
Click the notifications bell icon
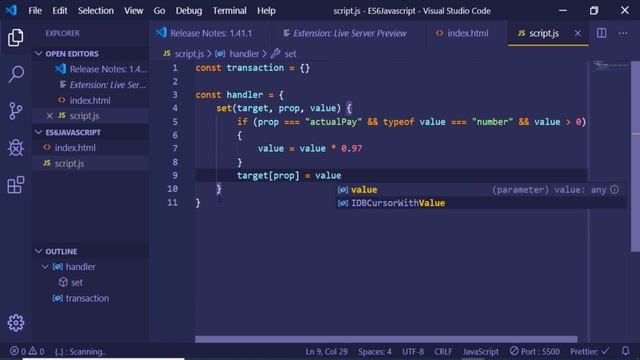(x=625, y=351)
